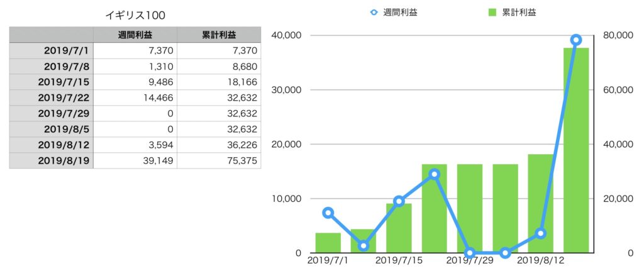Screen dimensions: 644x273
Task: Select the 2019/7/22 row header
Action: coord(52,97)
